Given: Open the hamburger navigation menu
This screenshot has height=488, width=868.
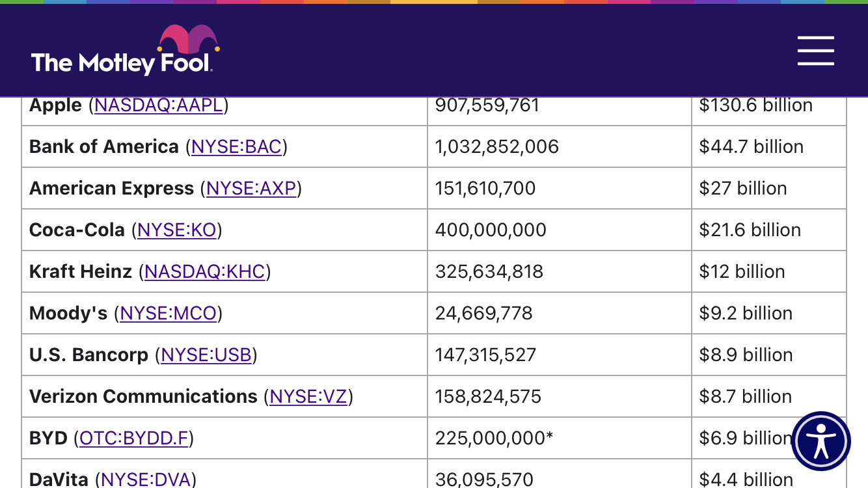Looking at the screenshot, I should [x=815, y=51].
